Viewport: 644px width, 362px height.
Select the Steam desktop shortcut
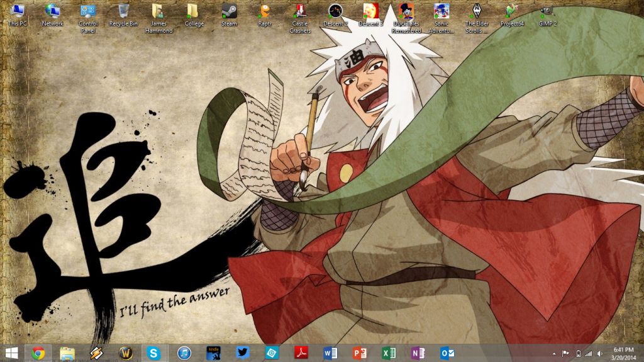tap(229, 16)
